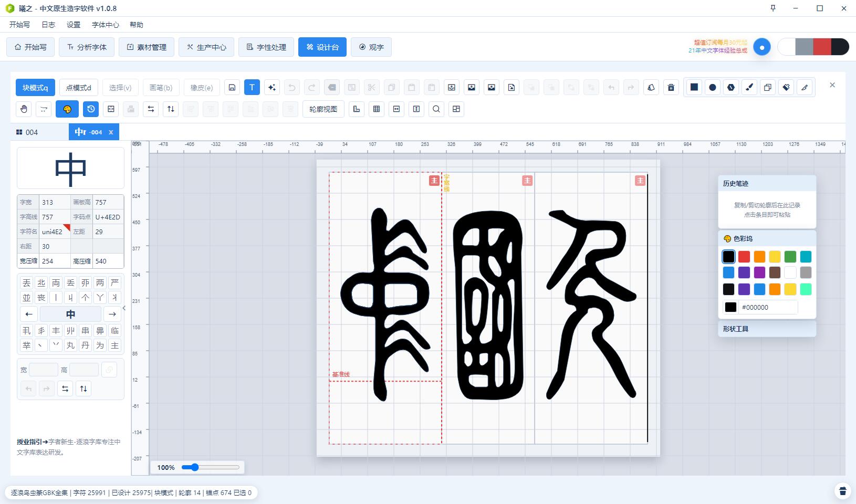Switch to point mode 点模式d
Viewport: 856px width, 504px height.
pyautogui.click(x=79, y=88)
